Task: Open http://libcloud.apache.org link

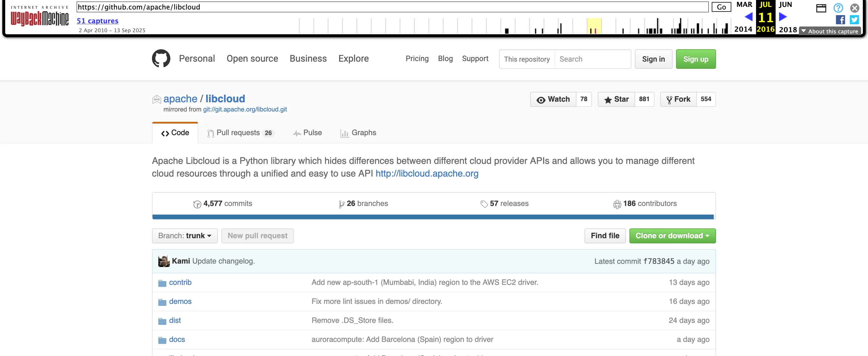Action: tap(427, 174)
